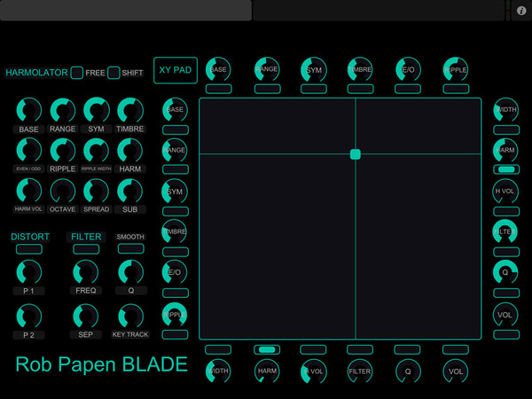Click WIDTH knob in row below XY pad
The image size is (532, 399).
218,372
